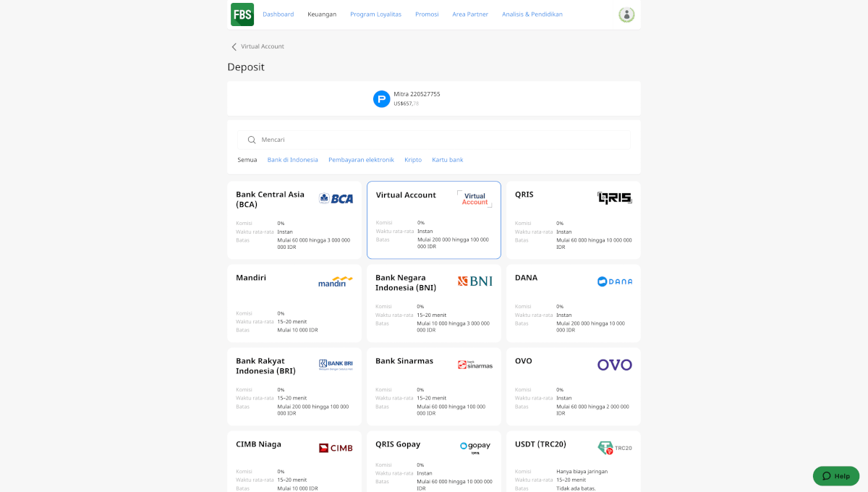Click the Mencari search field
The image size is (868, 492).
(434, 140)
